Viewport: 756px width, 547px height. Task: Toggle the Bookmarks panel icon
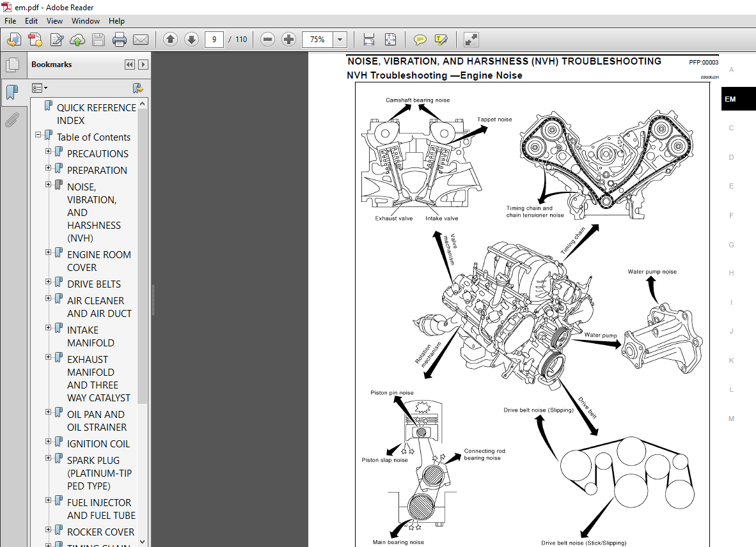pos(12,91)
